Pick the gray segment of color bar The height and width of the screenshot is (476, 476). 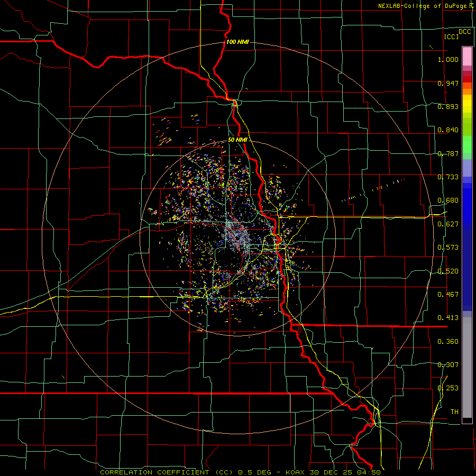click(467, 368)
